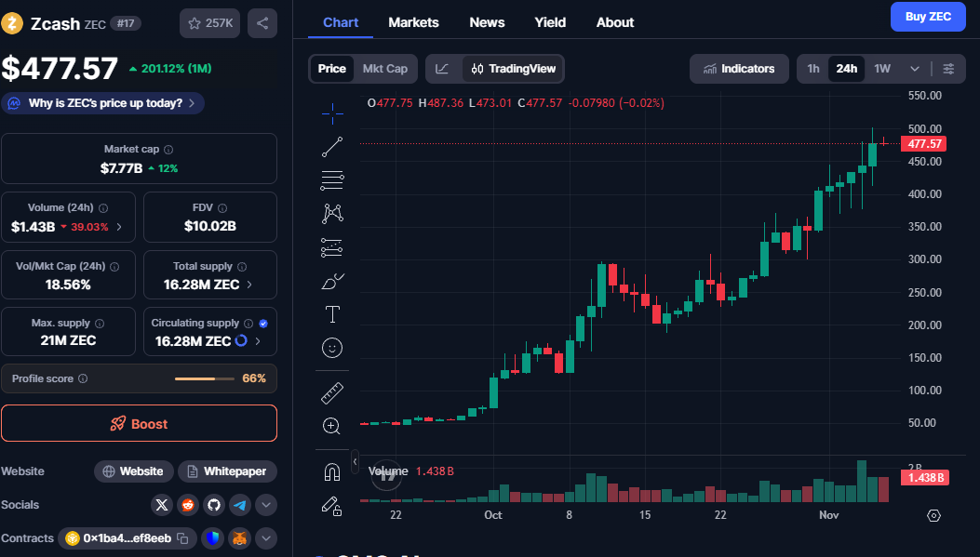Open the Yield tab
This screenshot has height=557, width=980.
click(x=550, y=22)
